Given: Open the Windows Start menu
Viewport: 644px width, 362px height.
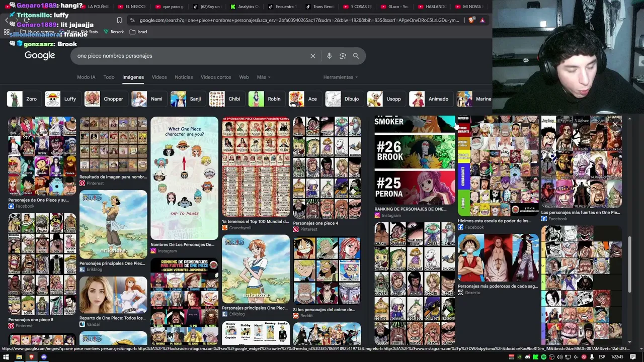Looking at the screenshot, I should (6, 357).
